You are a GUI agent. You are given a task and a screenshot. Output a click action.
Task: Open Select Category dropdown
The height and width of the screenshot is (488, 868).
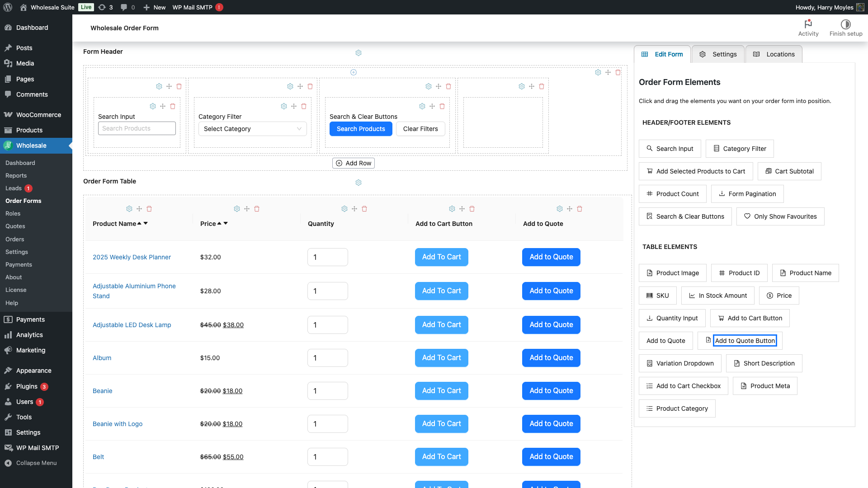(252, 129)
